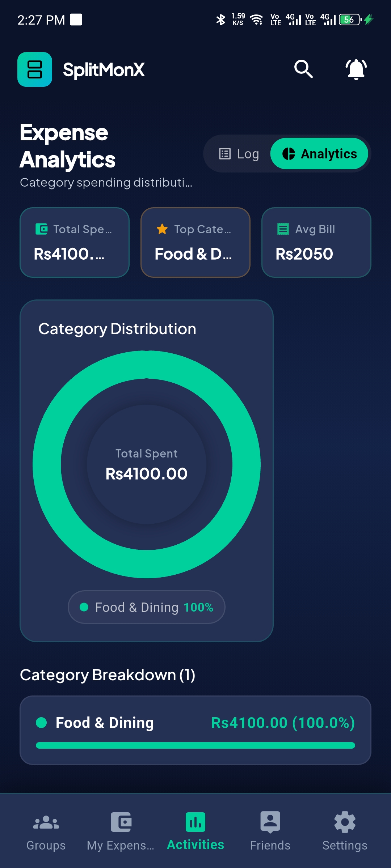Open the search magnifier icon

click(303, 69)
